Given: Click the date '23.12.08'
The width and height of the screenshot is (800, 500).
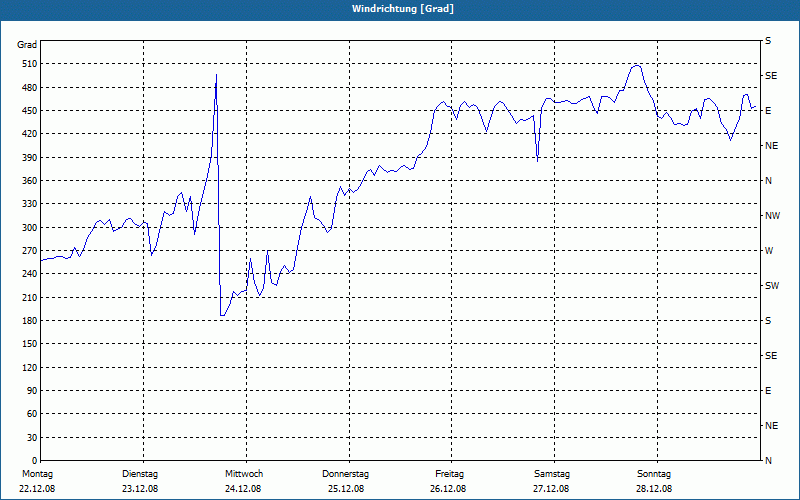Looking at the screenshot, I should click(x=140, y=489).
